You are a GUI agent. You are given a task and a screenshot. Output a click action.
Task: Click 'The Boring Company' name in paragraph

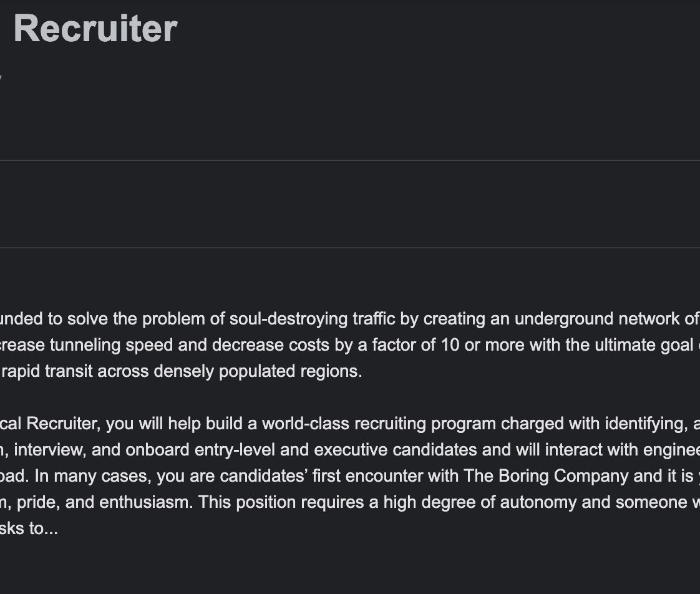[546, 476]
